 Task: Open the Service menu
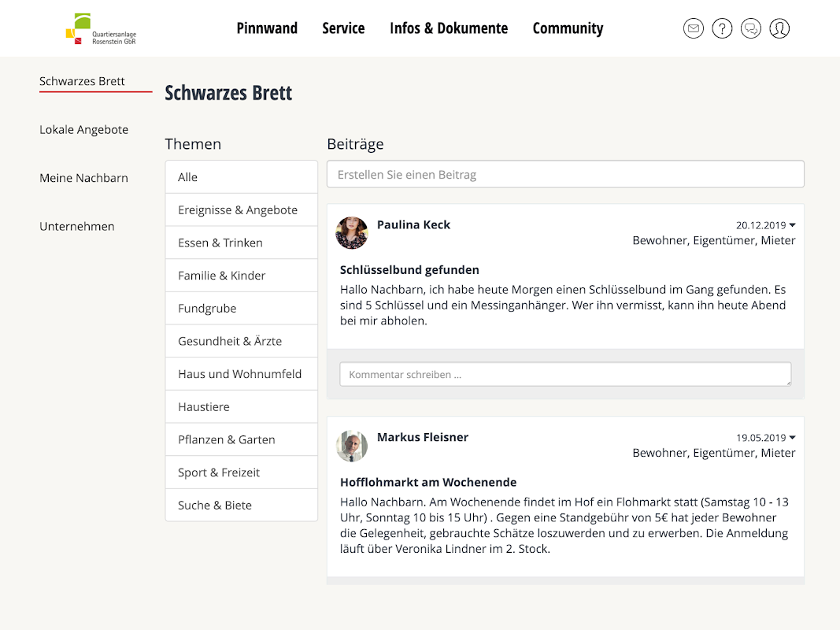pyautogui.click(x=343, y=28)
